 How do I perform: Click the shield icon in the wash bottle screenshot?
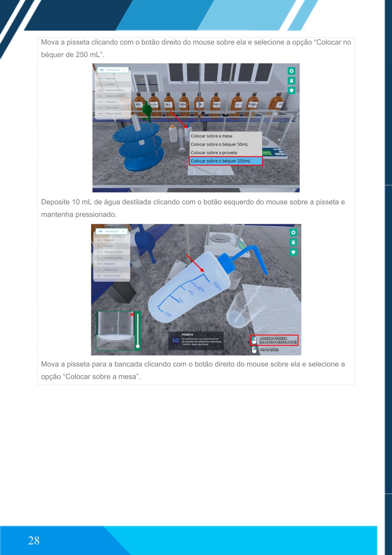point(293,252)
